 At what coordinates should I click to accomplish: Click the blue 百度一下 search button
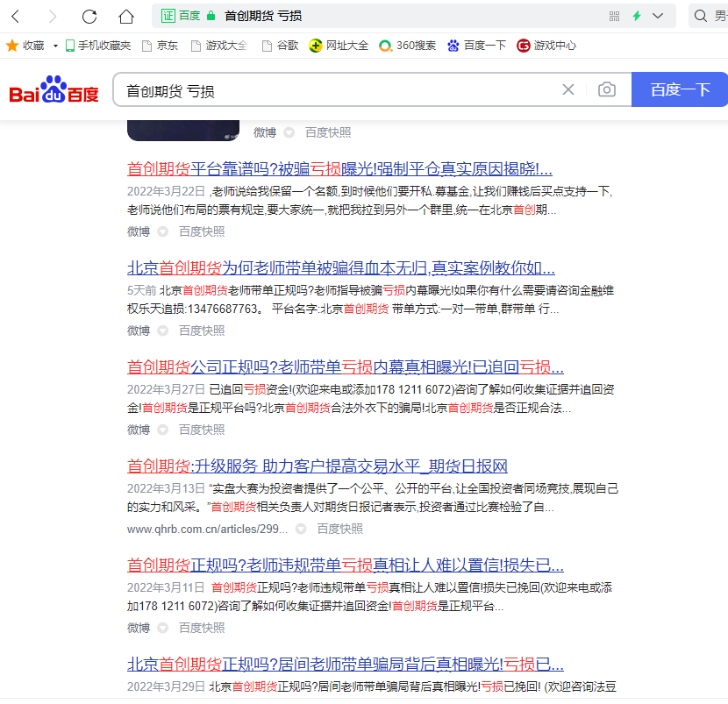[680, 89]
